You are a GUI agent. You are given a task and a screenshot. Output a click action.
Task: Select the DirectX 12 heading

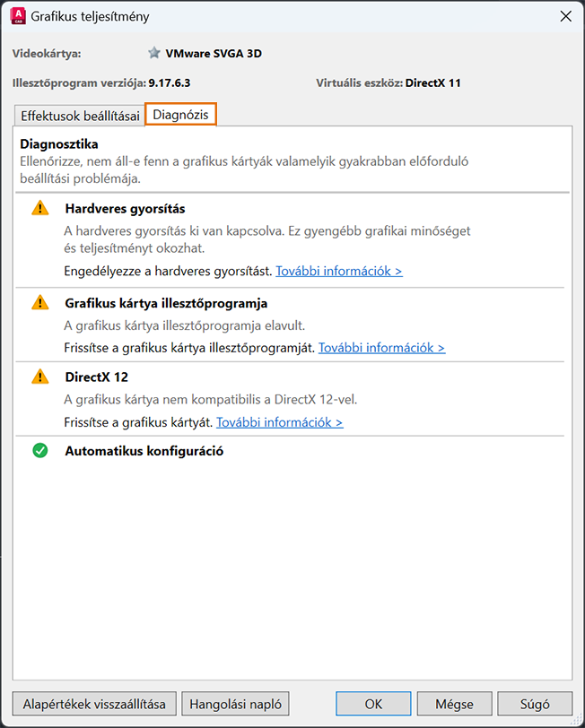point(97,377)
